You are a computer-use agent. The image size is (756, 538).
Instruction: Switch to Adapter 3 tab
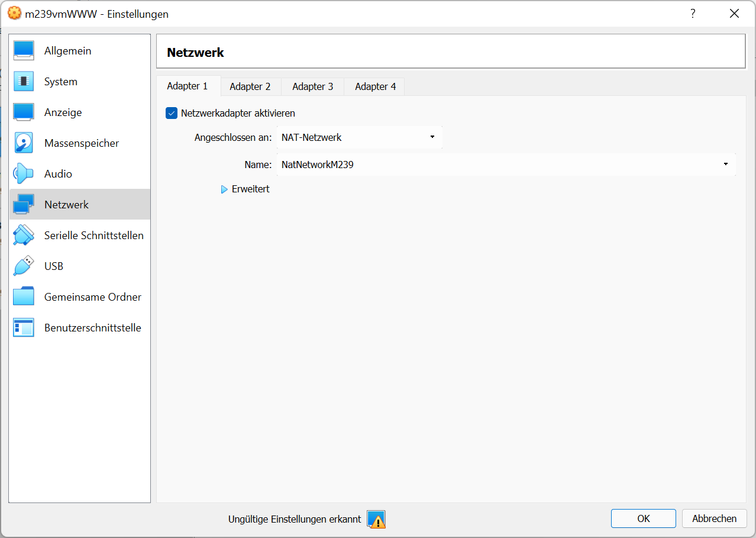pyautogui.click(x=313, y=86)
